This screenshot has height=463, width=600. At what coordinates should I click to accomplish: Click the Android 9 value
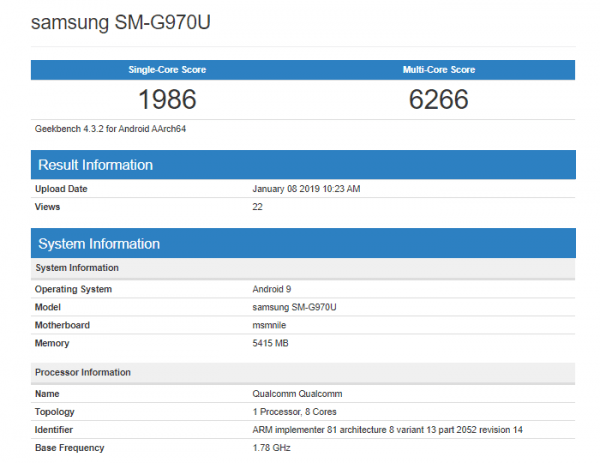point(272,289)
